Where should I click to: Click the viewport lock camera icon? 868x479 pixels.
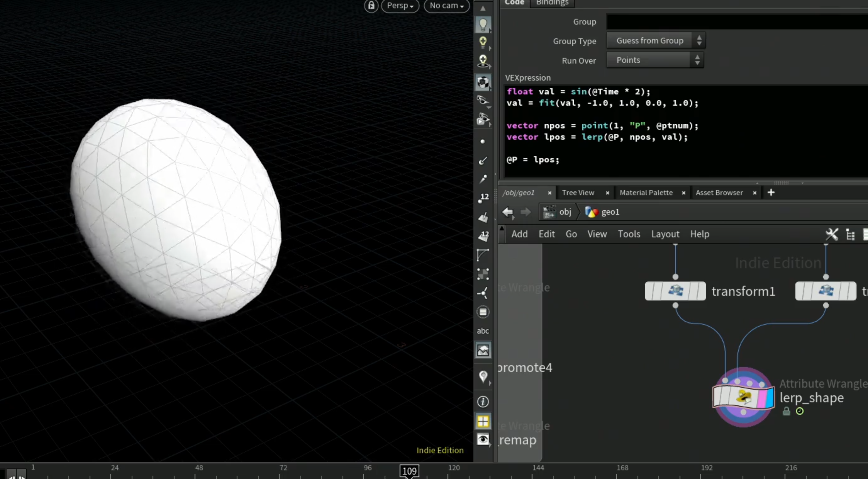371,6
